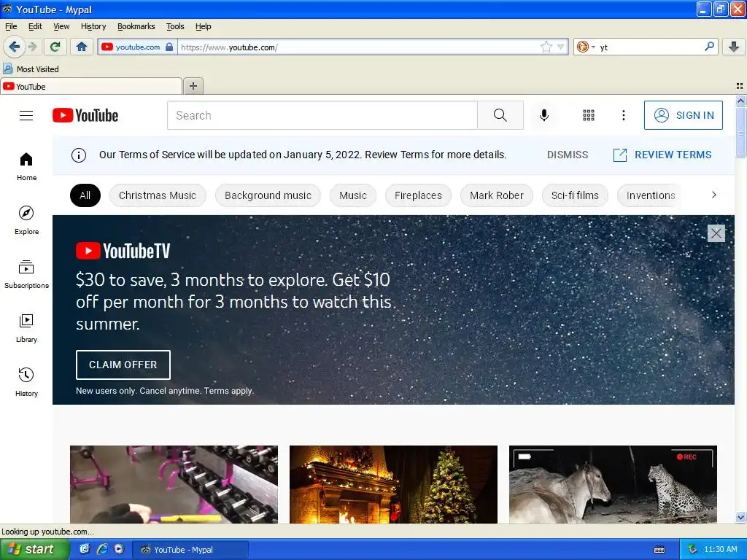Screen dimensions: 747x560
Task: Open the YouTube apps grid
Action: [x=589, y=115]
